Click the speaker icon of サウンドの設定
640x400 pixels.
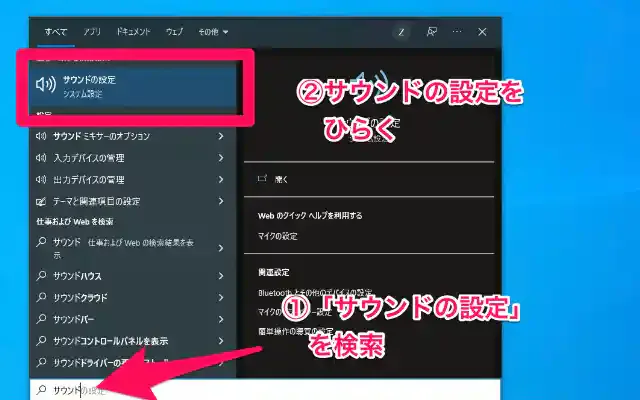46,84
